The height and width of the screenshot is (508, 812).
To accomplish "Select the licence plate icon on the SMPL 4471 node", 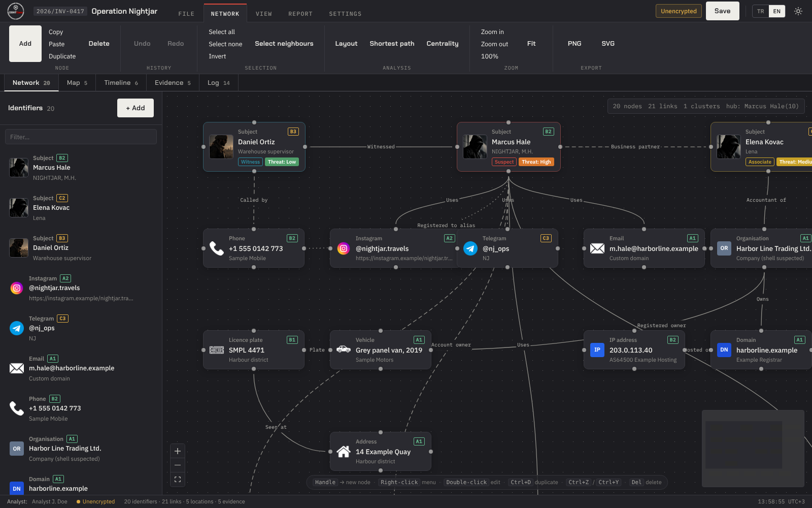I will tap(217, 350).
